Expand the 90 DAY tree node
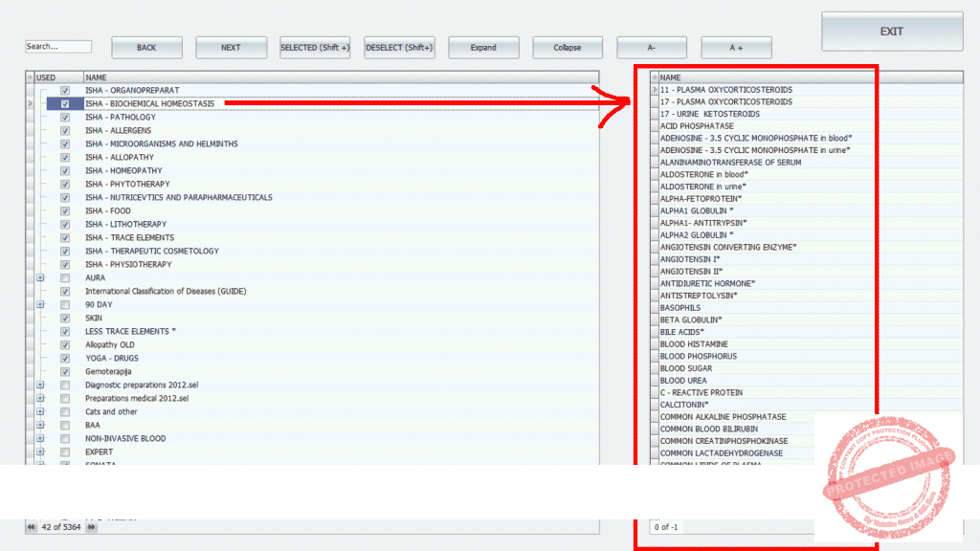This screenshot has width=980, height=551. click(x=40, y=305)
